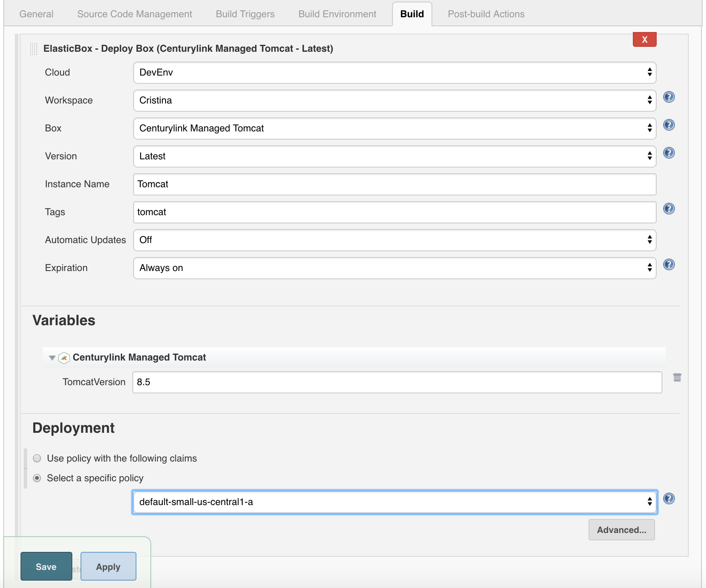Screen dimensions: 706x588
Task: Open help for the Workspace field
Action: coord(669,97)
